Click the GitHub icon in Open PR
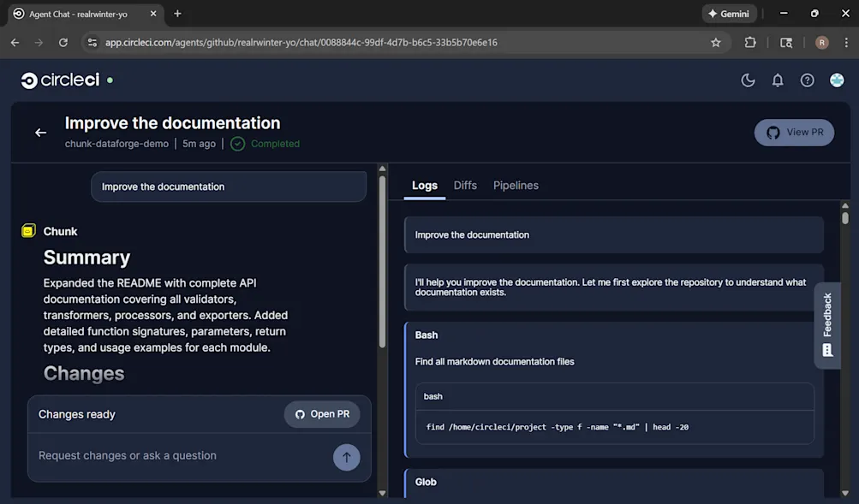Screen dimensions: 859x504 [301, 414]
